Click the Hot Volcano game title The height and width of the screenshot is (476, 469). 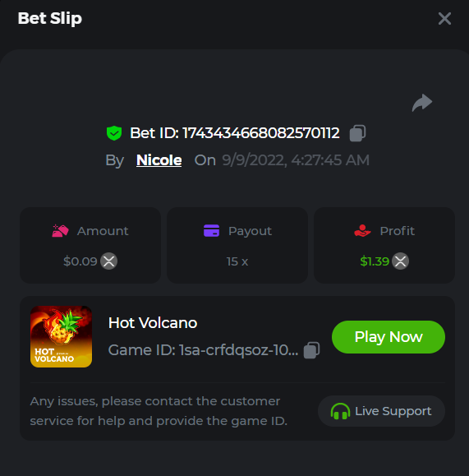[x=153, y=323]
